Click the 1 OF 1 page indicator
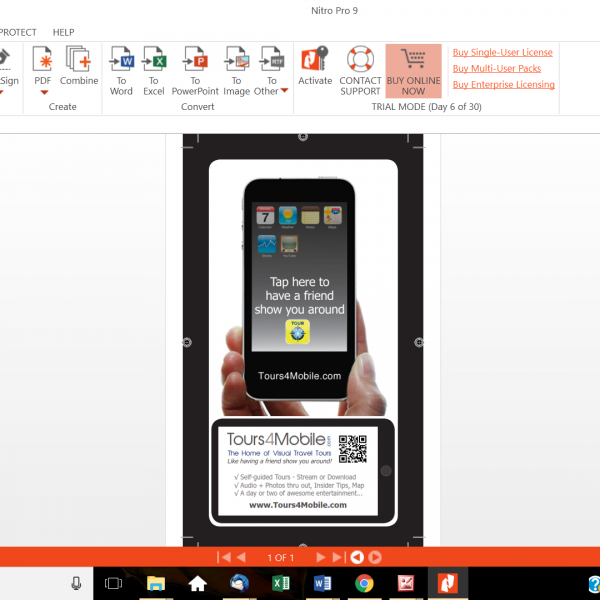600x600 pixels. [x=280, y=558]
